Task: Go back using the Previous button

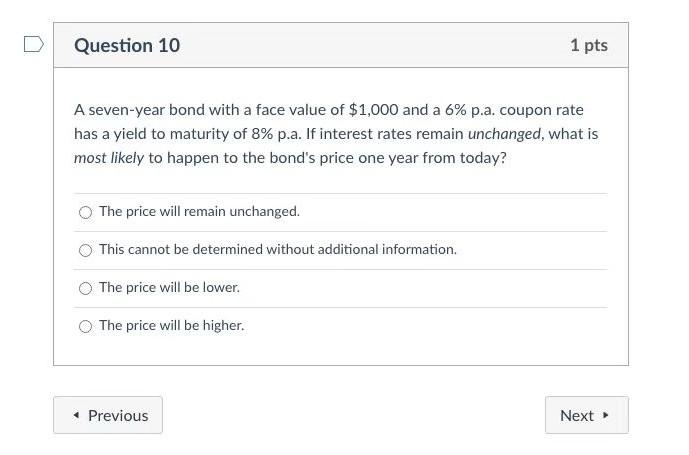Action: 108,415
